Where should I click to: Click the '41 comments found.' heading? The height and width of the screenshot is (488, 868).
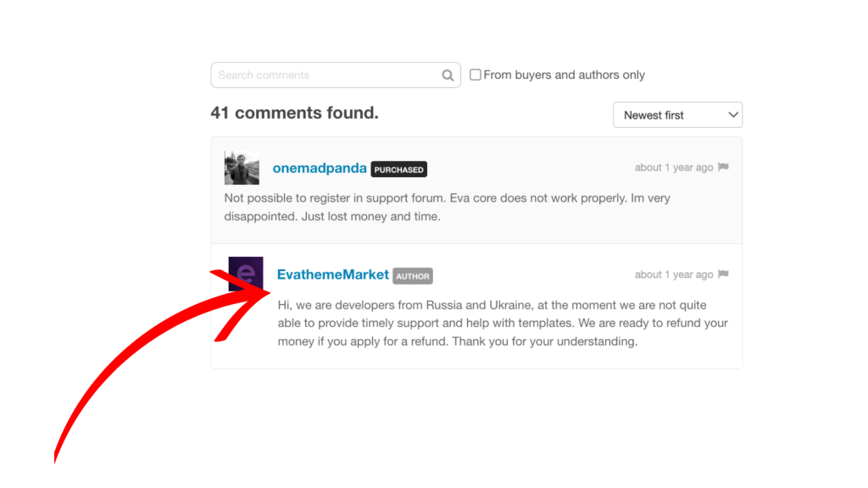294,113
